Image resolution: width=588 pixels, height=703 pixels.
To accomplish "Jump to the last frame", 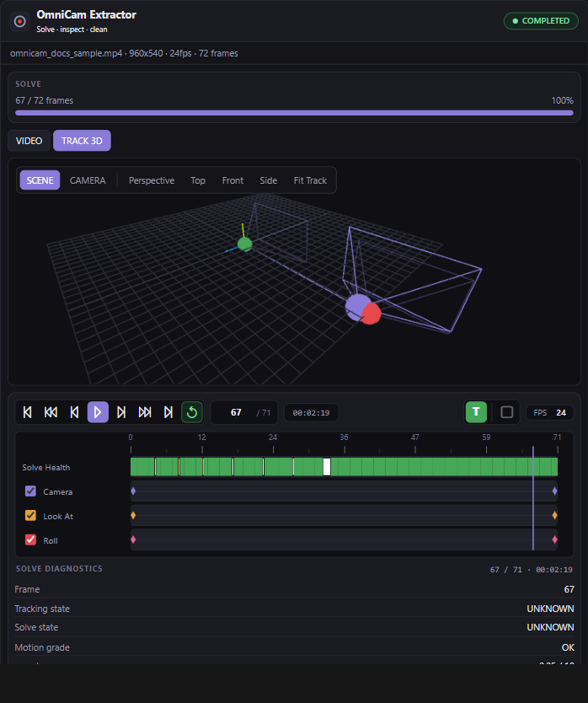I will 168,412.
